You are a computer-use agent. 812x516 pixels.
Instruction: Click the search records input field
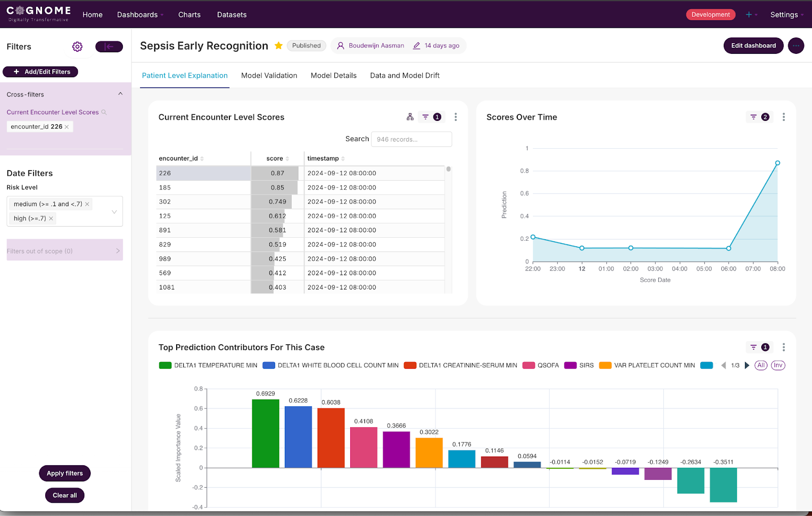tap(412, 139)
